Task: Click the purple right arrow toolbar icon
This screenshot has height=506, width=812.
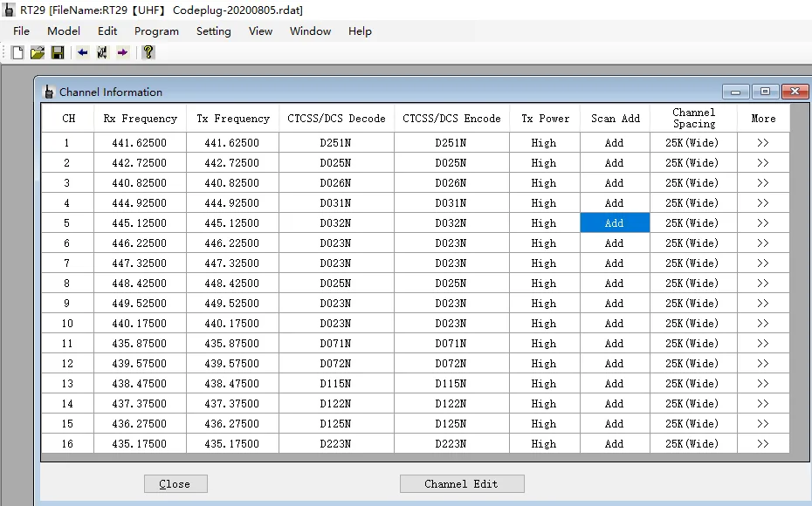Action: [x=122, y=52]
